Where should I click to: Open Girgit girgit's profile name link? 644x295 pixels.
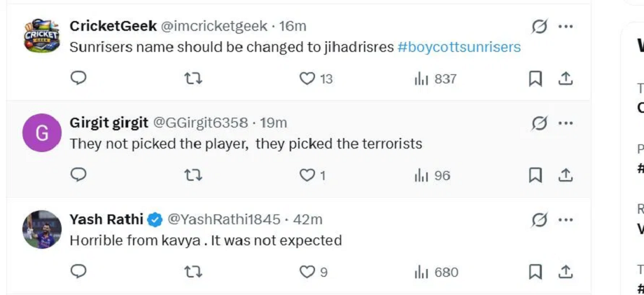tap(108, 123)
